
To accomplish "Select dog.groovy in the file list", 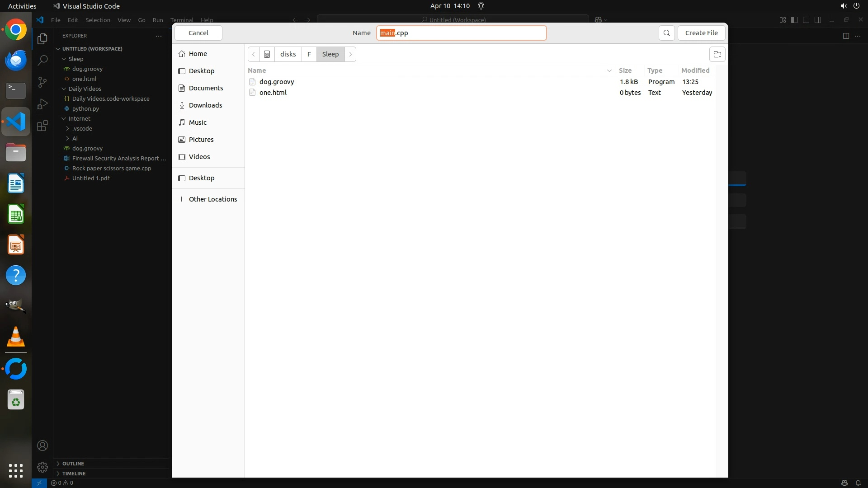I will (277, 82).
